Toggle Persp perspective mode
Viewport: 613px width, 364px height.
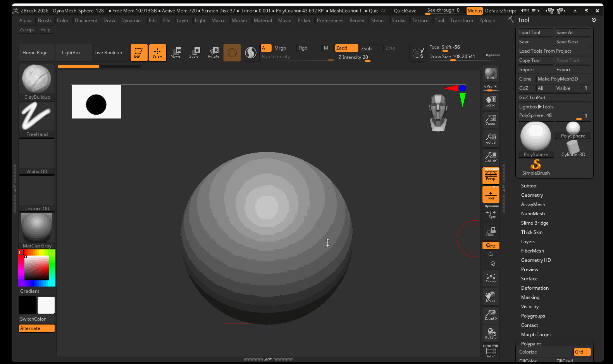pyautogui.click(x=491, y=175)
